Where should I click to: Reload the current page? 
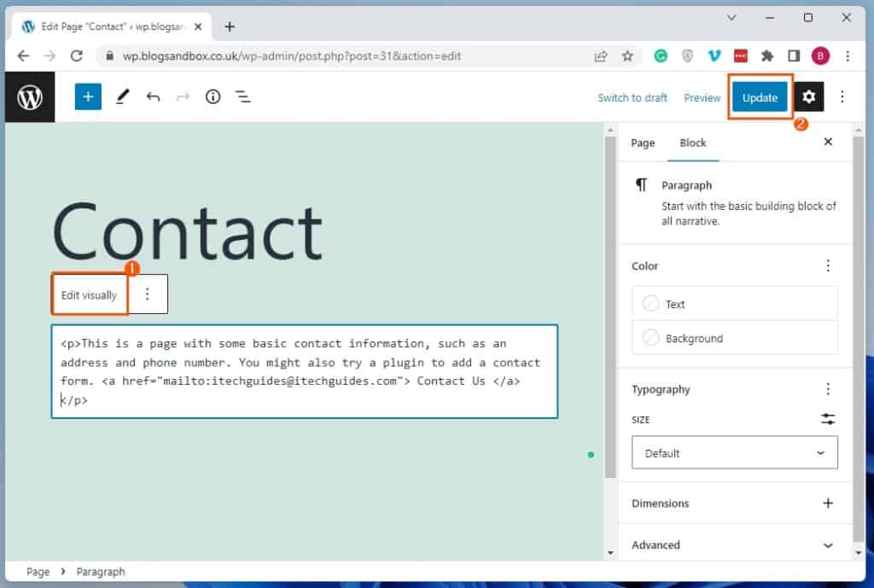click(x=76, y=55)
